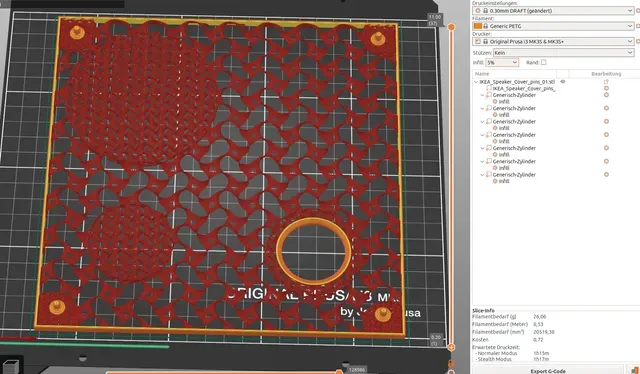Image resolution: width=640 pixels, height=374 pixels.
Task: Click settings cog of fourth Generisch-Zylinder
Action: click(606, 135)
